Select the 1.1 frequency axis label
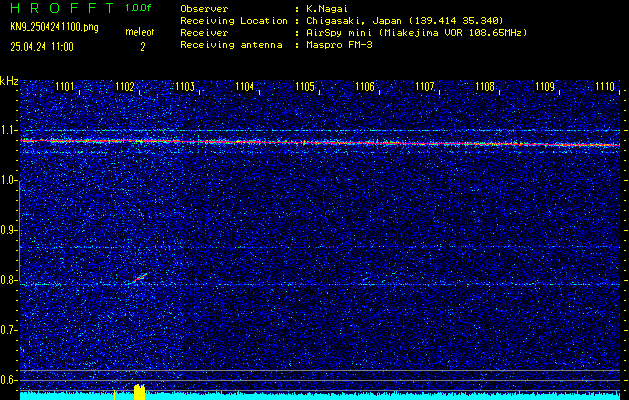629x400 pixels. (x=8, y=130)
